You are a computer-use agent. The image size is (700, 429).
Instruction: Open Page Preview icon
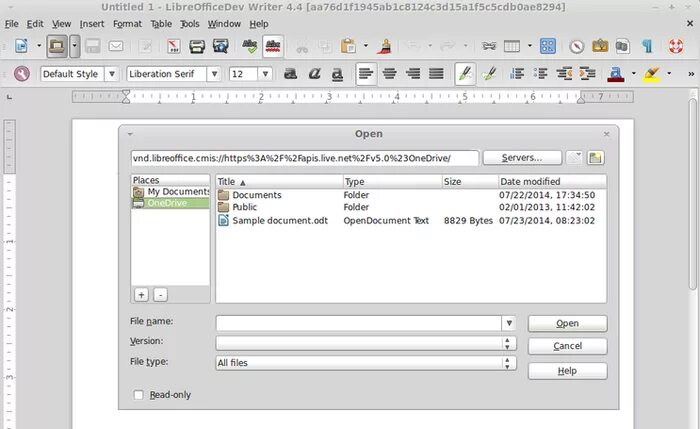point(221,46)
